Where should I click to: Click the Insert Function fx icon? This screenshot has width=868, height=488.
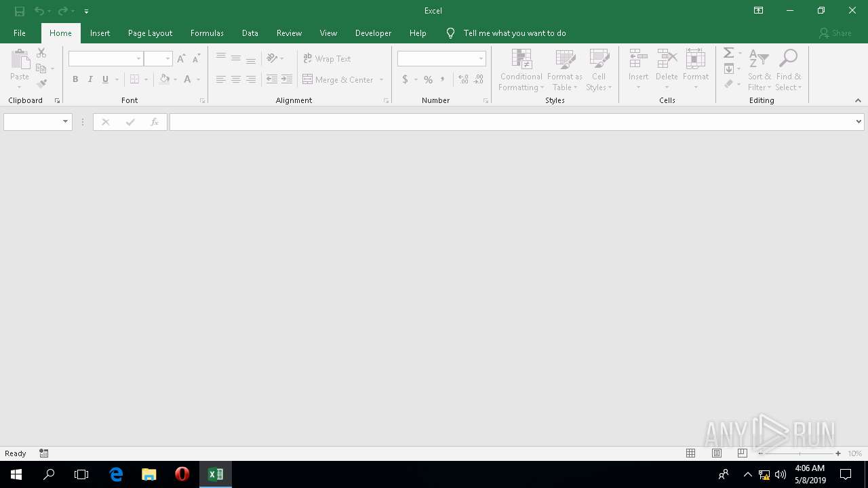tap(155, 122)
